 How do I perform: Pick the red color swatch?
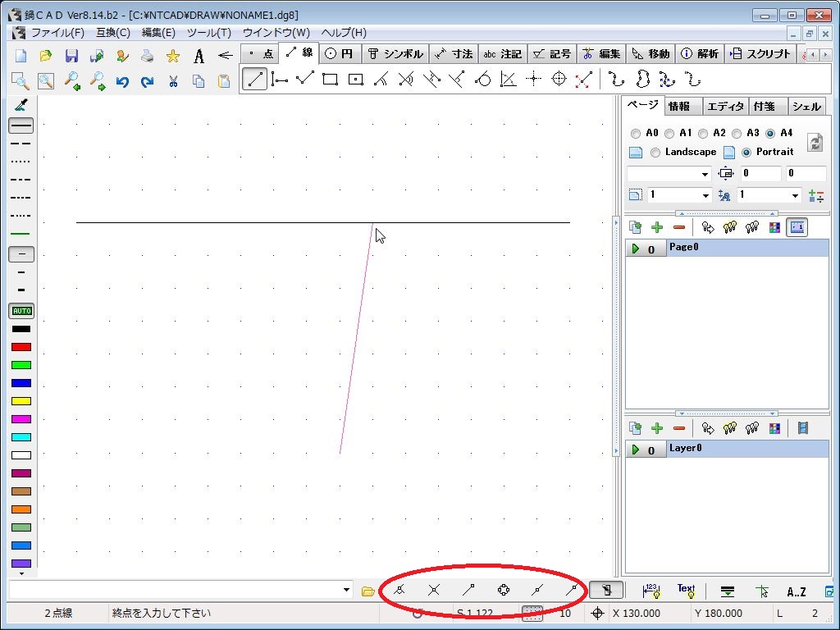click(x=21, y=347)
